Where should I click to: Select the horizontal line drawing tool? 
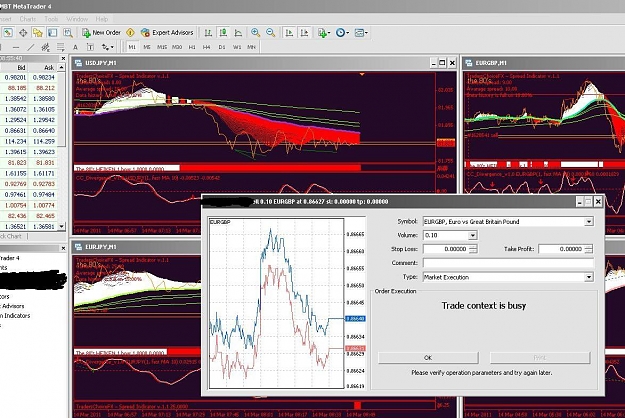point(16,47)
